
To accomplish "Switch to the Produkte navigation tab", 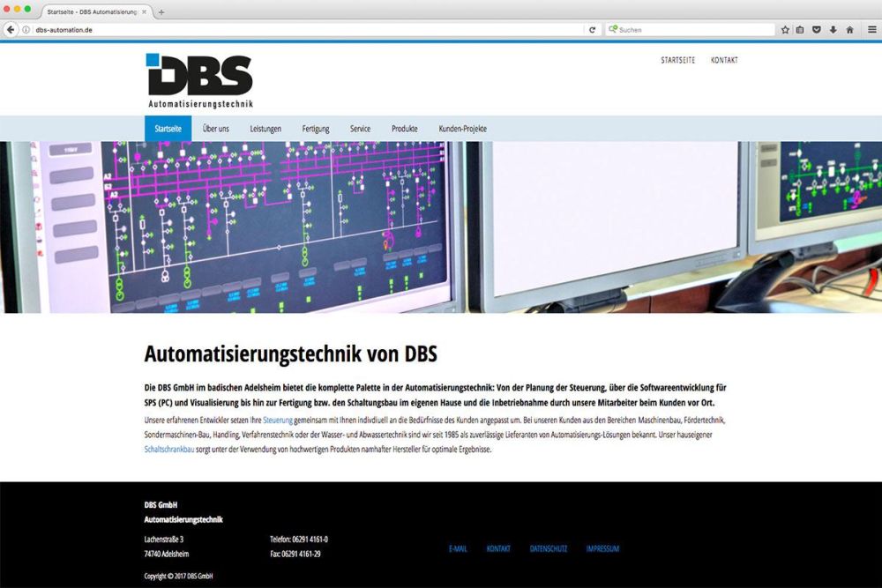I will tap(404, 128).
